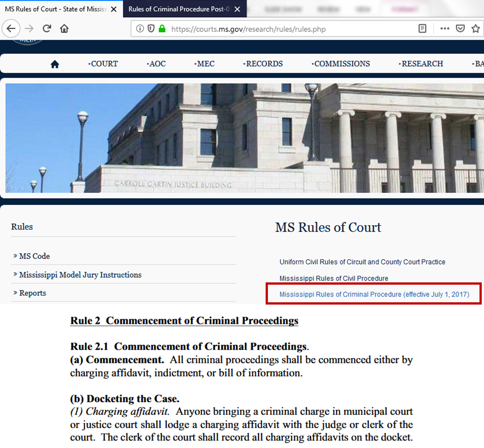Image resolution: width=484 pixels, height=448 pixels.
Task: Open Mississippi Rules of Criminal Procedure link
Action: point(374,294)
